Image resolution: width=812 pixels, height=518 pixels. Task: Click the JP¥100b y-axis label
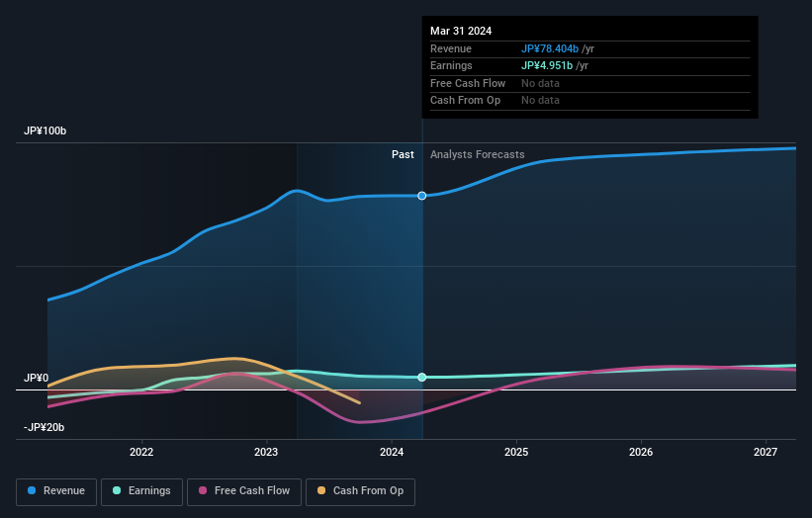pyautogui.click(x=45, y=130)
